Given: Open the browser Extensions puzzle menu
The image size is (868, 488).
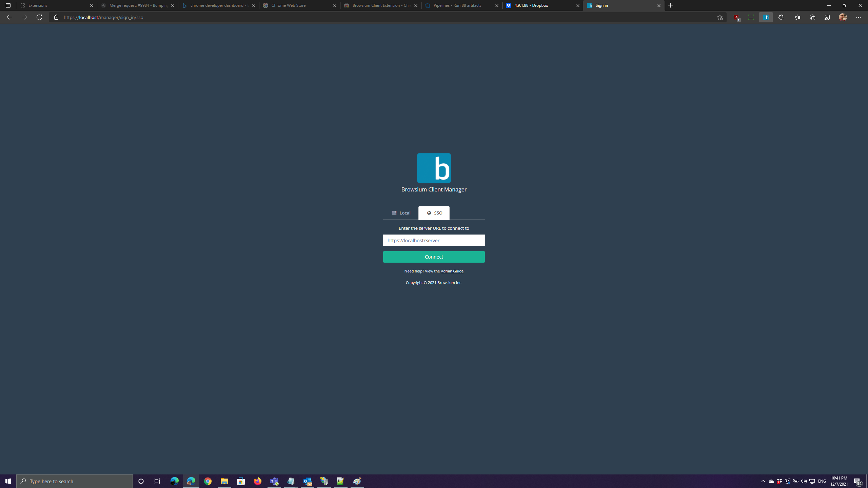Looking at the screenshot, I should point(781,17).
